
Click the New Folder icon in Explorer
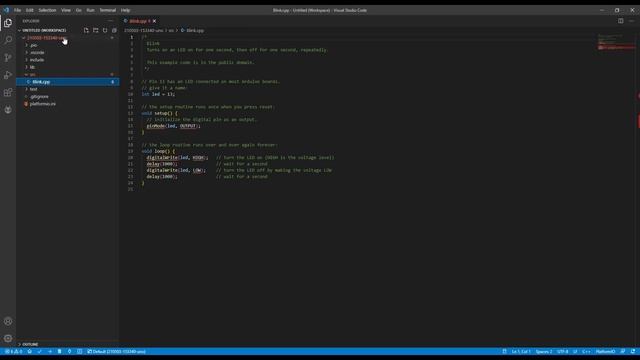pyautogui.click(x=96, y=30)
